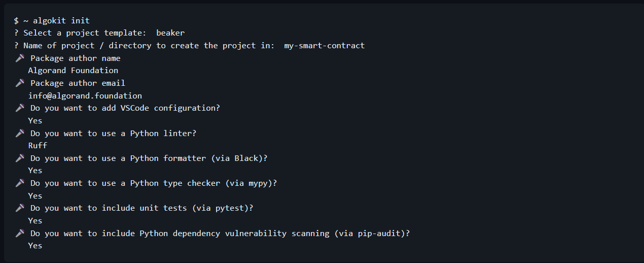Click 'Yes' under type checker via mypy
This screenshot has width=644, height=263.
(x=35, y=195)
